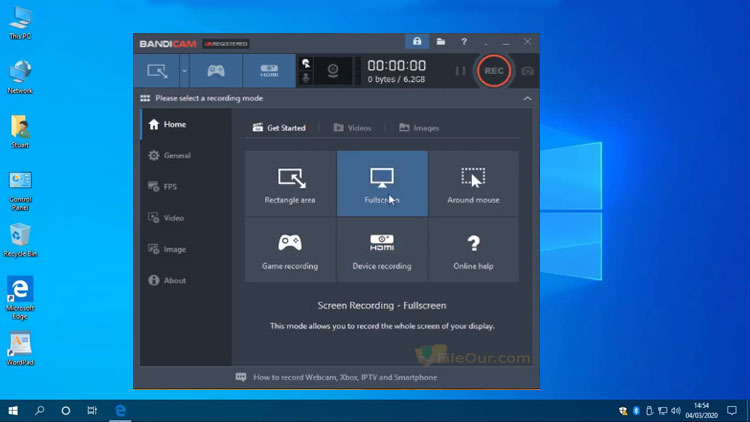Select the Control Panel desktop icon

coord(20,191)
